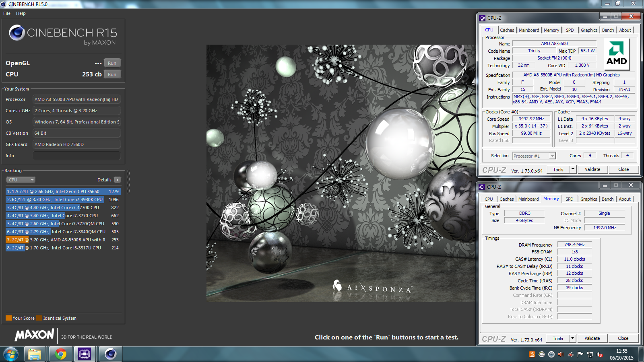Image resolution: width=644 pixels, height=362 pixels.
Task: Launch Google Chrome from the taskbar
Action: (x=60, y=354)
